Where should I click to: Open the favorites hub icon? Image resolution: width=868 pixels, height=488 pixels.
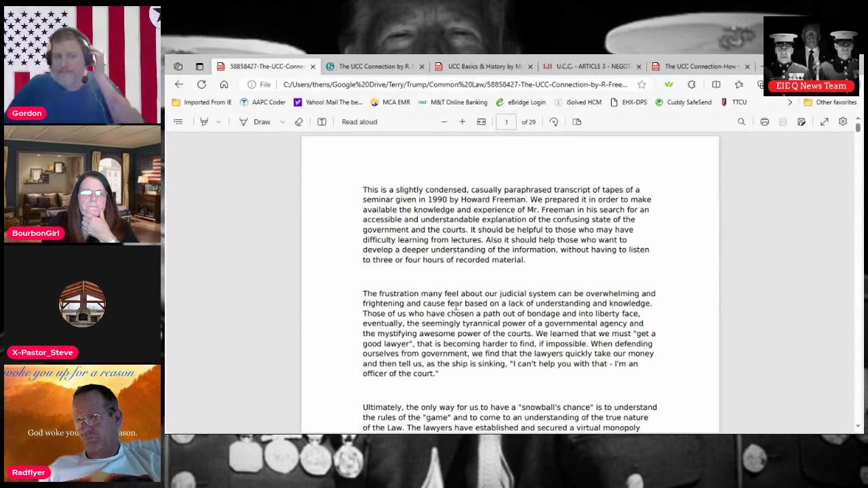point(739,85)
